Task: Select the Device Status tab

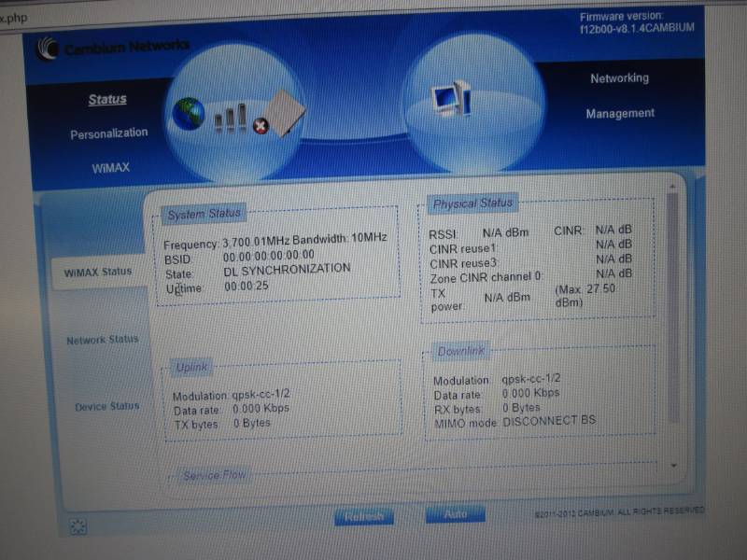Action: click(x=107, y=407)
